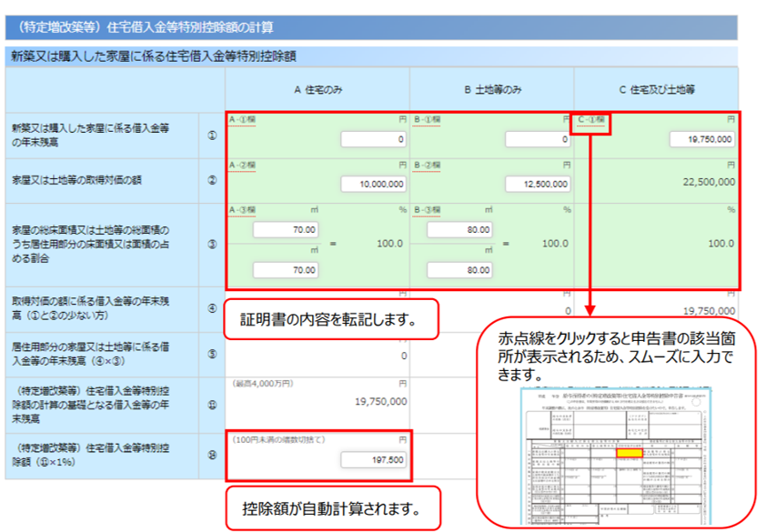Open the A-②欄 reference link
The height and width of the screenshot is (532, 766).
(x=243, y=165)
